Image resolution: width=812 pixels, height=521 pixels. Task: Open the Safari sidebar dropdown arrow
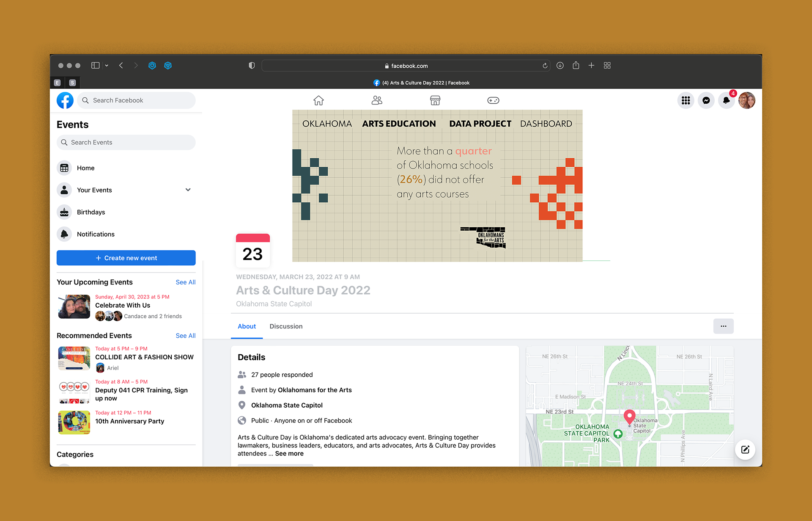click(107, 66)
